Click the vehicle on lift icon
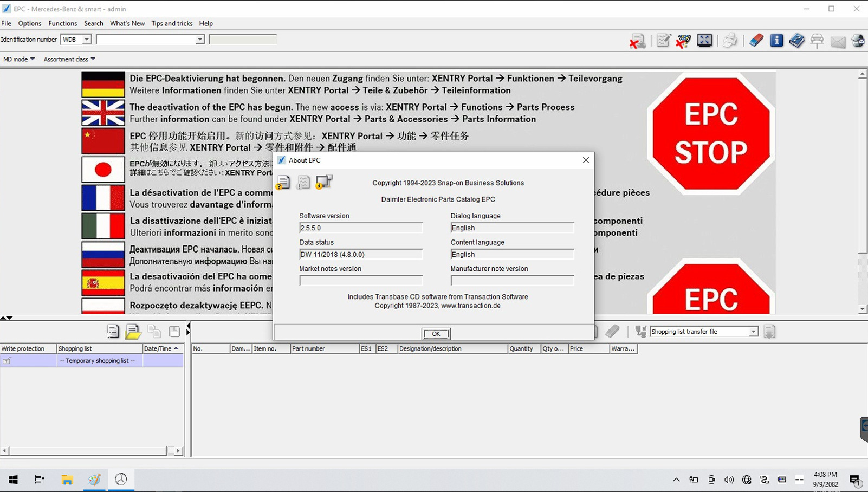Image resolution: width=868 pixels, height=492 pixels. [x=817, y=40]
